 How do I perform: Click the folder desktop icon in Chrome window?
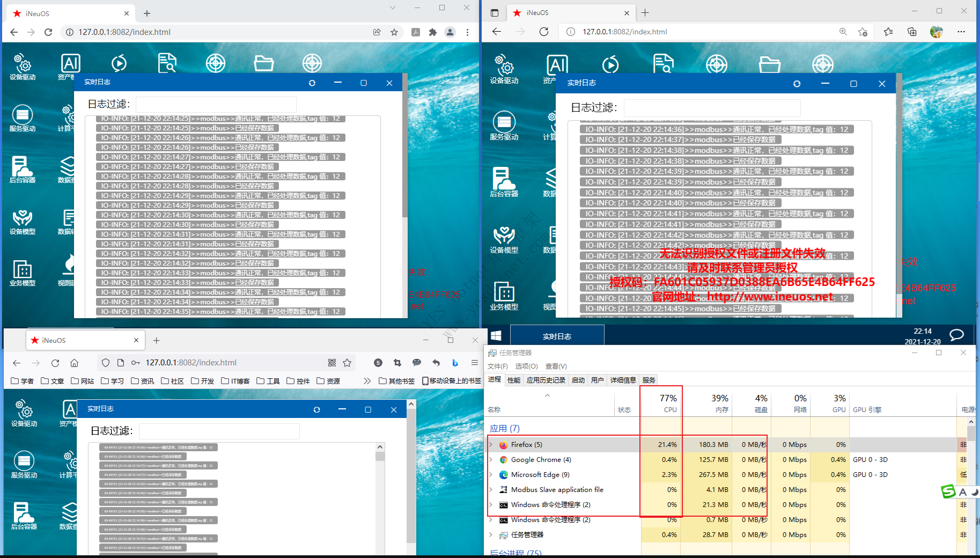point(263,63)
